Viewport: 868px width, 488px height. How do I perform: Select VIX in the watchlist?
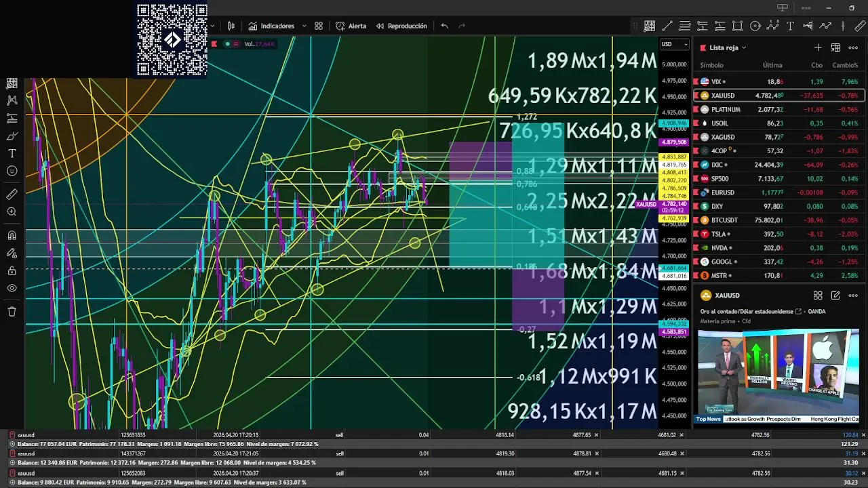pyautogui.click(x=779, y=81)
